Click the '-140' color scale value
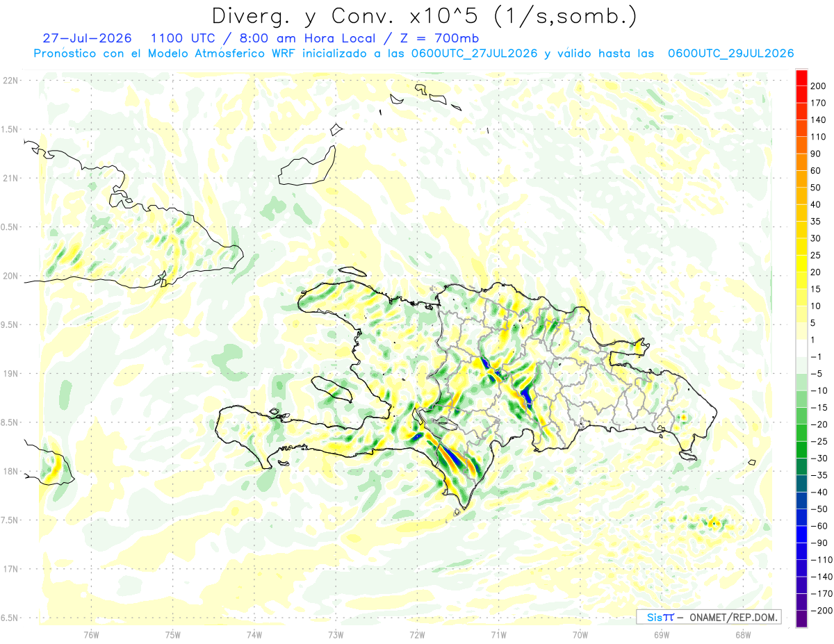The height and width of the screenshot is (644, 834). coord(821,577)
